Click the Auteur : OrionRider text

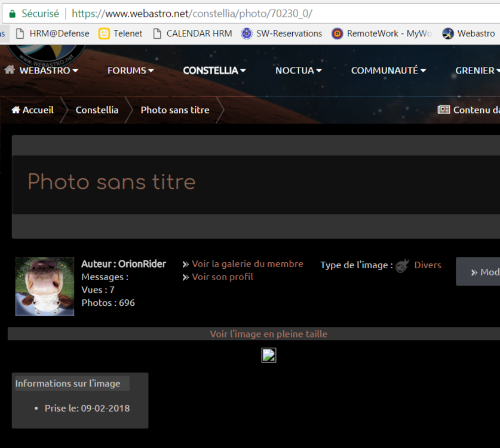tap(124, 264)
